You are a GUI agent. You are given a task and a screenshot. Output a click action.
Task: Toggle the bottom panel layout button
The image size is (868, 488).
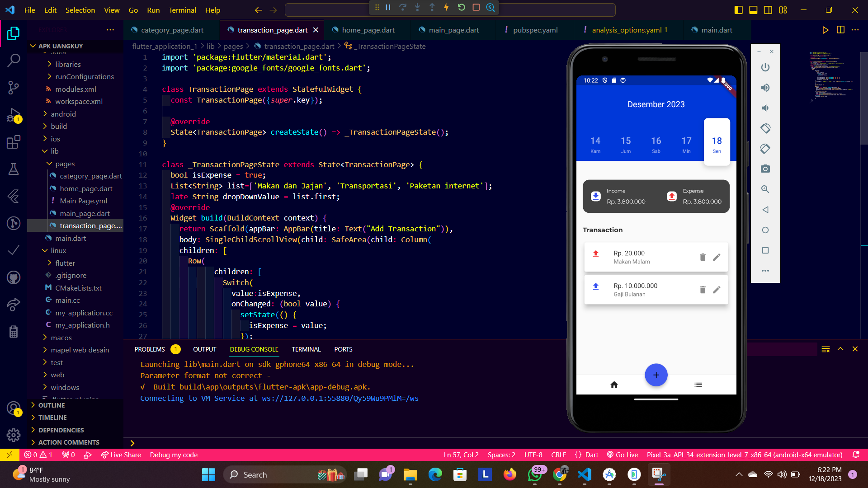(753, 10)
